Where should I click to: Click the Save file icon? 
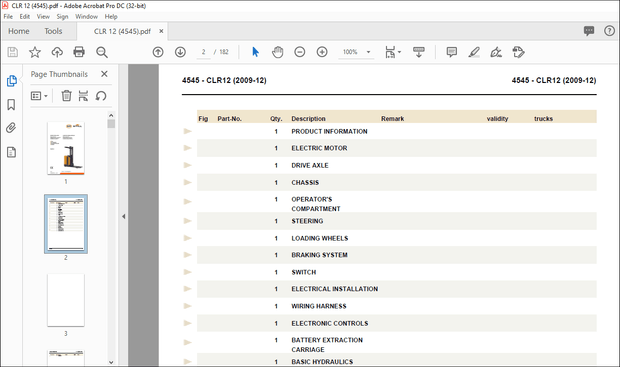tap(13, 52)
